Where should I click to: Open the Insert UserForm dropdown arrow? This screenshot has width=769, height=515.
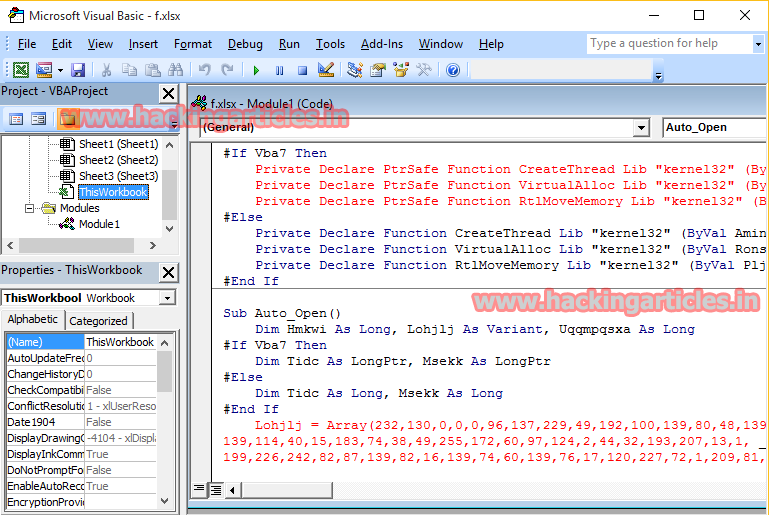click(x=60, y=70)
